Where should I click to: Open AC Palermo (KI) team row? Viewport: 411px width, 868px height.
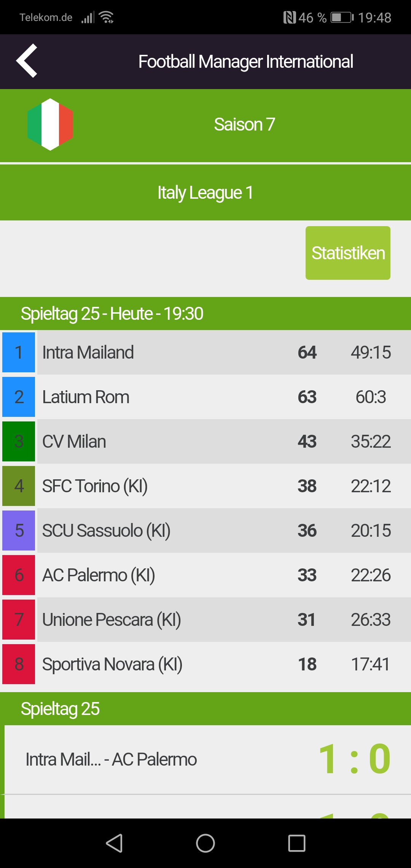[x=205, y=575]
